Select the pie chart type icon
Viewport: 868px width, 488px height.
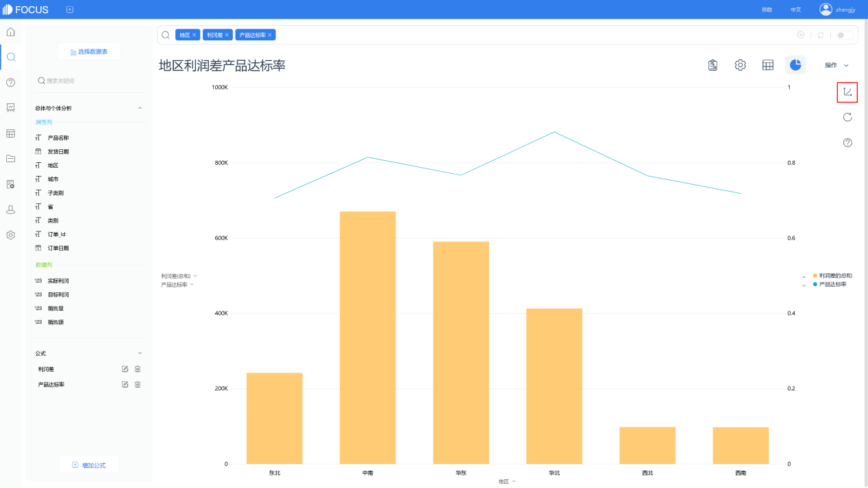click(x=795, y=65)
